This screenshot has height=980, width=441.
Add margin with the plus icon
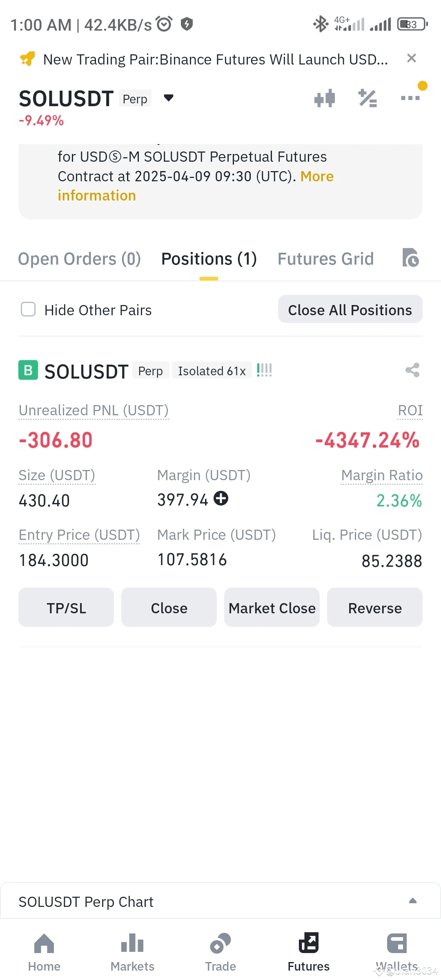221,499
